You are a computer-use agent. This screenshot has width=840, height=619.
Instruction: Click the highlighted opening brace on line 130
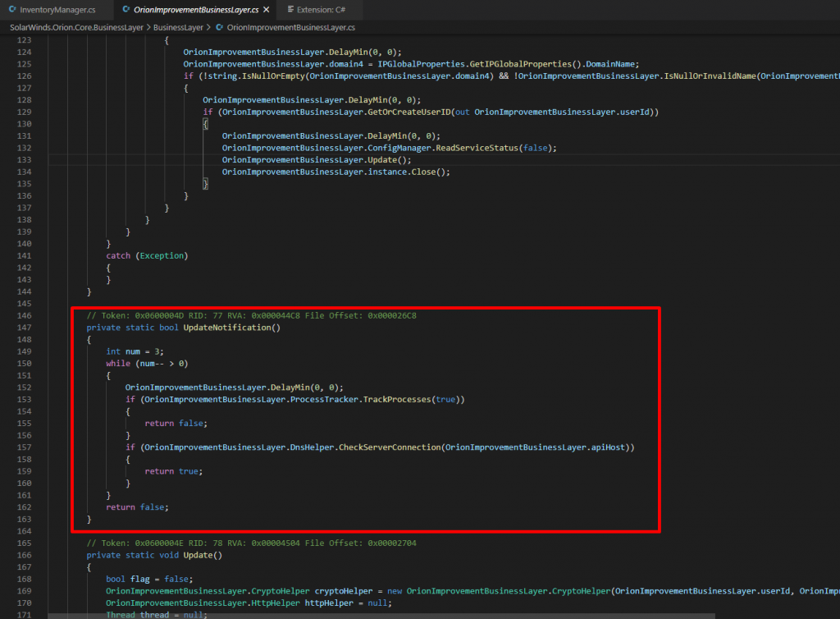pyautogui.click(x=205, y=124)
